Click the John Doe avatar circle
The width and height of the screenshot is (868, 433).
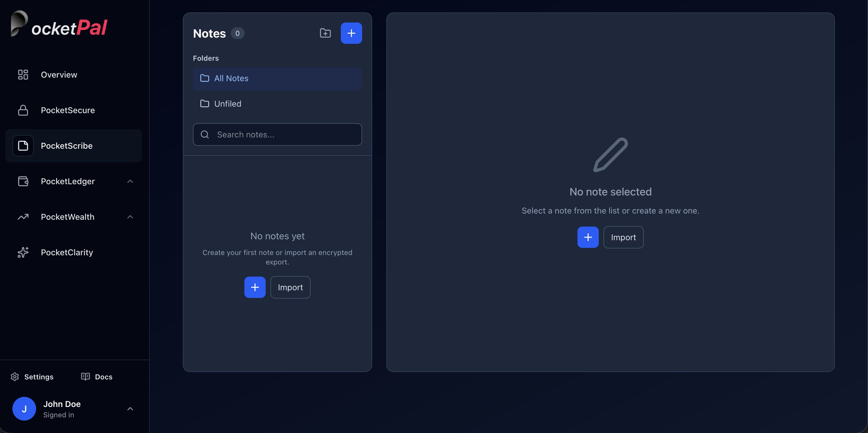[24, 409]
